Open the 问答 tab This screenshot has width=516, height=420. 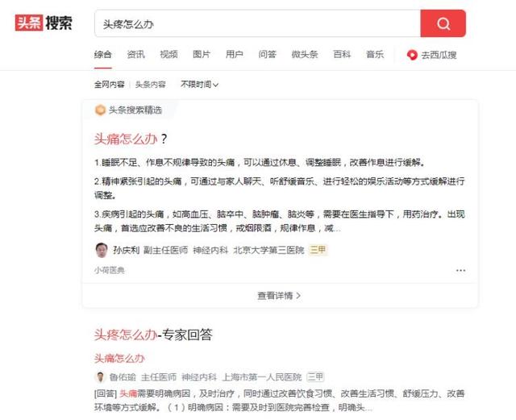click(x=267, y=54)
